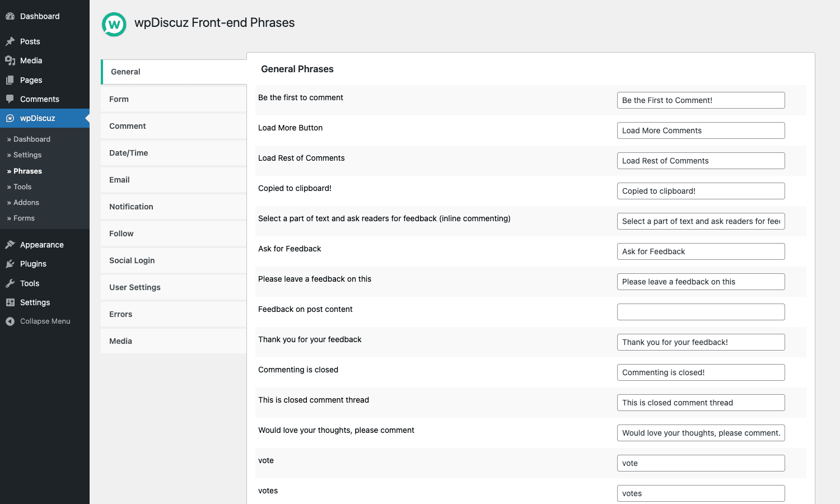Open the Comment phrases tab
The height and width of the screenshot is (504, 840).
click(x=174, y=126)
